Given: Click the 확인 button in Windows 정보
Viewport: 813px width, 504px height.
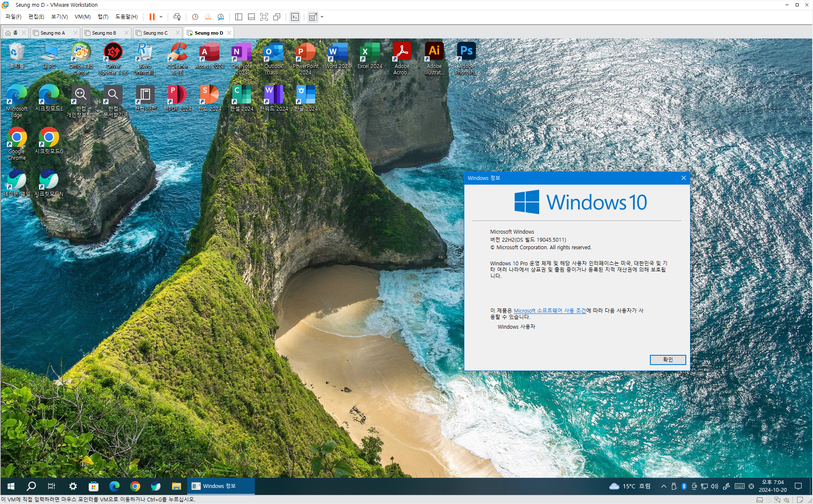Looking at the screenshot, I should click(667, 360).
